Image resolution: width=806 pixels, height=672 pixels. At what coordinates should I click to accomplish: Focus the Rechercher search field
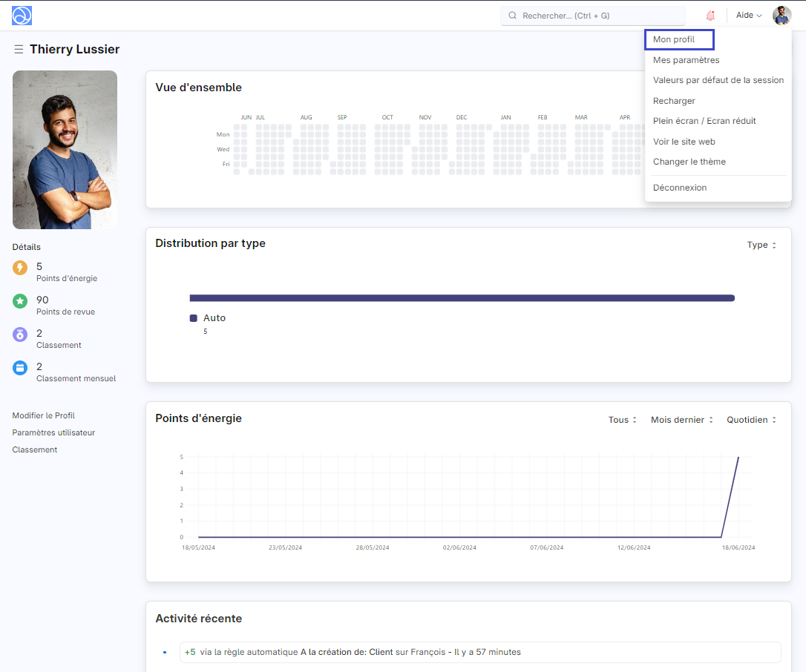coord(592,16)
